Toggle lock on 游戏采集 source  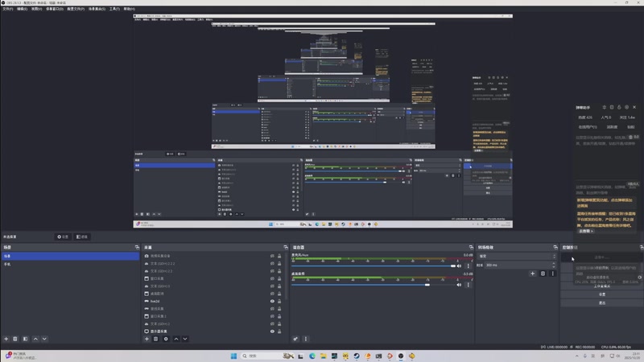pyautogui.click(x=279, y=309)
